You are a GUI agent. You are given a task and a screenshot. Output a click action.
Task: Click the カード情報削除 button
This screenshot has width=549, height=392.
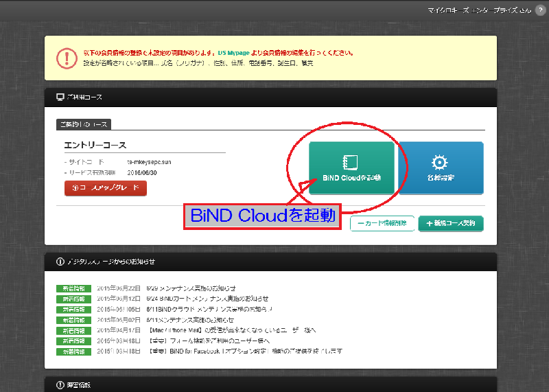click(x=382, y=223)
